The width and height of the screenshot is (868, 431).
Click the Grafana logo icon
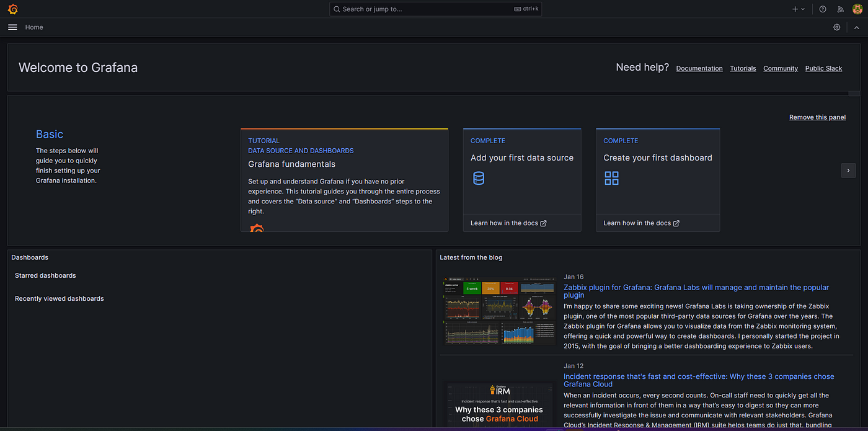pyautogui.click(x=12, y=9)
